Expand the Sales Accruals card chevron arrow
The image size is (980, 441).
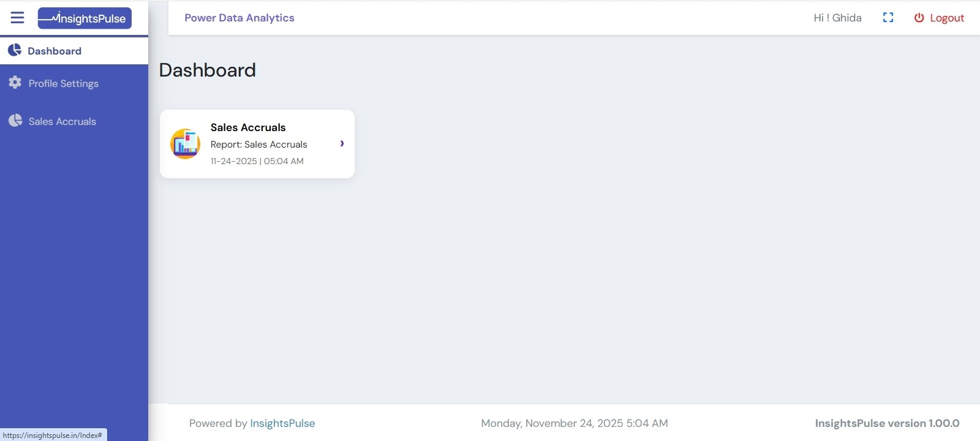342,143
